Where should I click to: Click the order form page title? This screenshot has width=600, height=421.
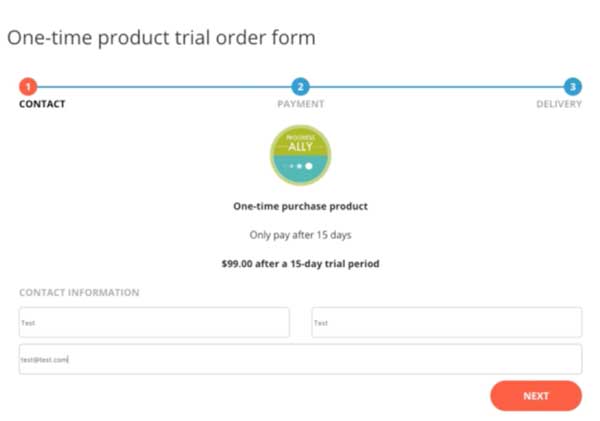point(161,38)
